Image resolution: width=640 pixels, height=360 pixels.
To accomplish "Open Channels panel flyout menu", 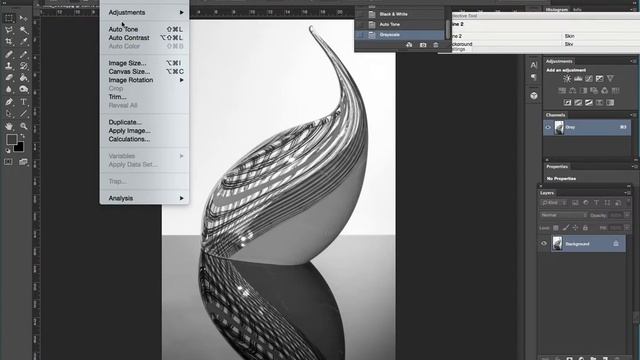I will [x=634, y=115].
